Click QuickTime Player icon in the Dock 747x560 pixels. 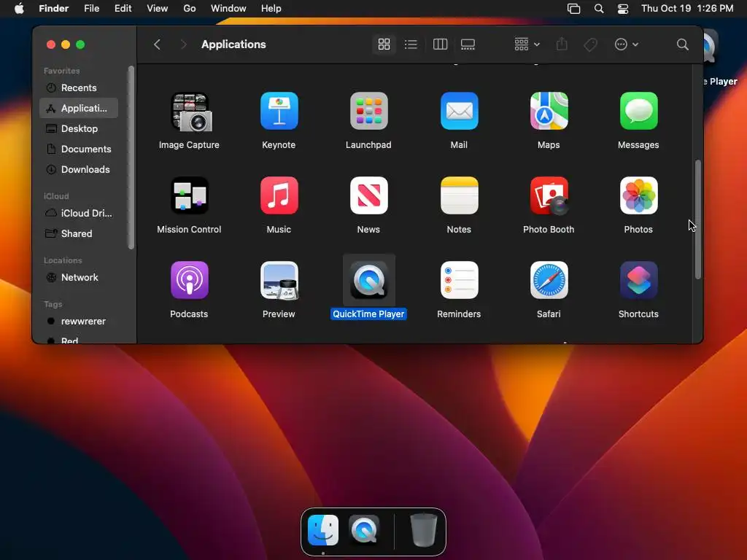[x=365, y=530]
